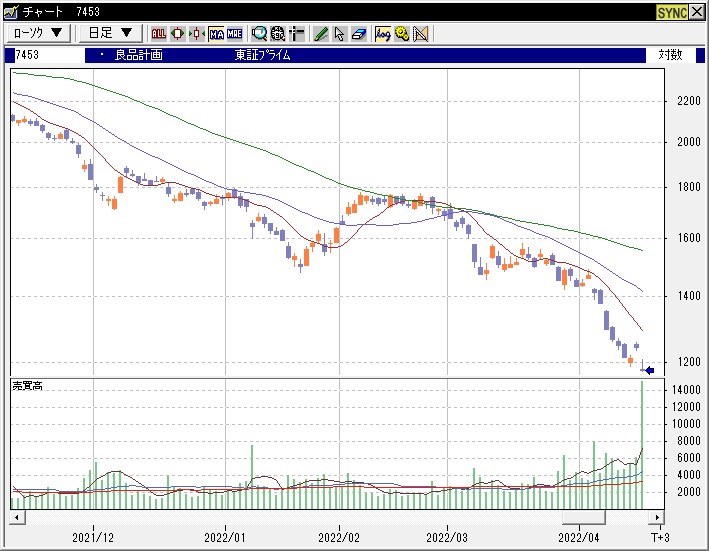Image resolution: width=709 pixels, height=551 pixels.
Task: Click the T+3 label
Action: (x=659, y=537)
